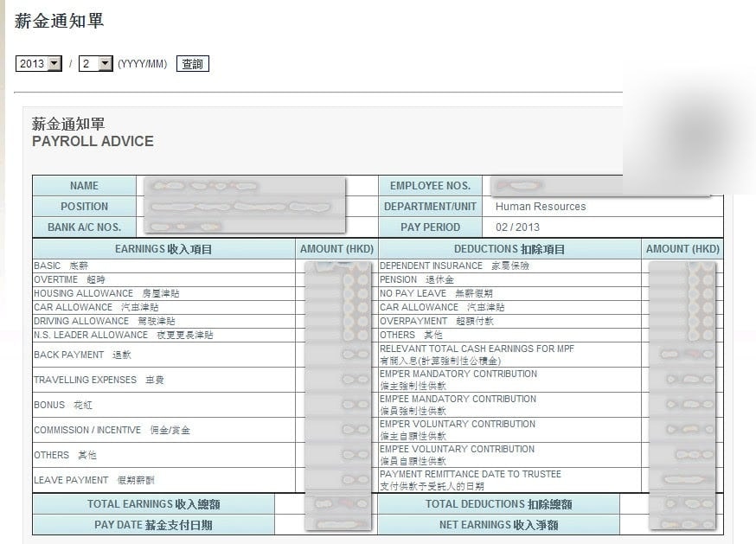The height and width of the screenshot is (544, 756).
Task: Click the NET EARNINGS 收入淨額 label
Action: click(498, 525)
